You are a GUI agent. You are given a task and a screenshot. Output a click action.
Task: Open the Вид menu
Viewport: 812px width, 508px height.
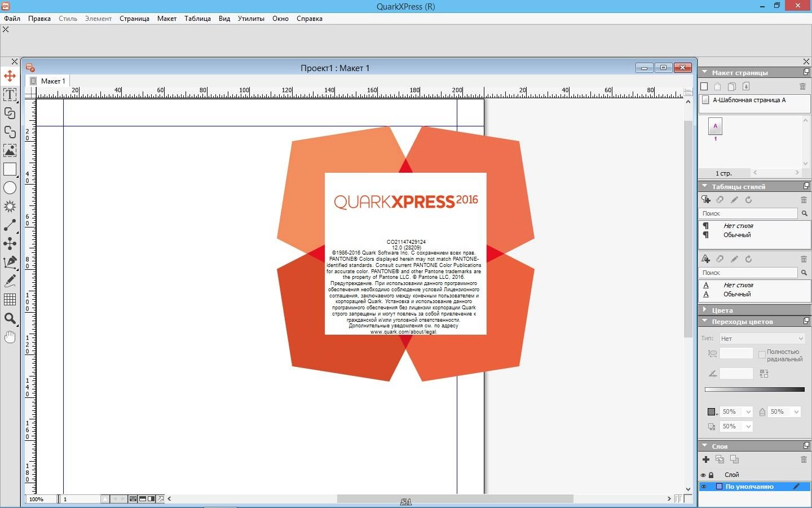click(x=224, y=19)
